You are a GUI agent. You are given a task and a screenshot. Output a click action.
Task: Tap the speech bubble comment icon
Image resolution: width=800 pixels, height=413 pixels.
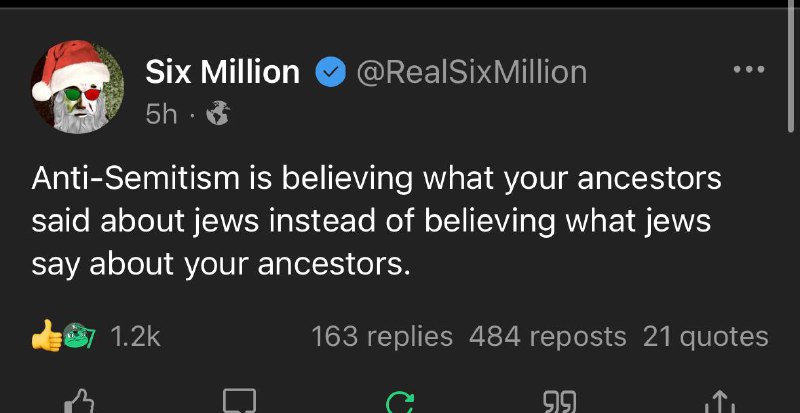tap(239, 402)
